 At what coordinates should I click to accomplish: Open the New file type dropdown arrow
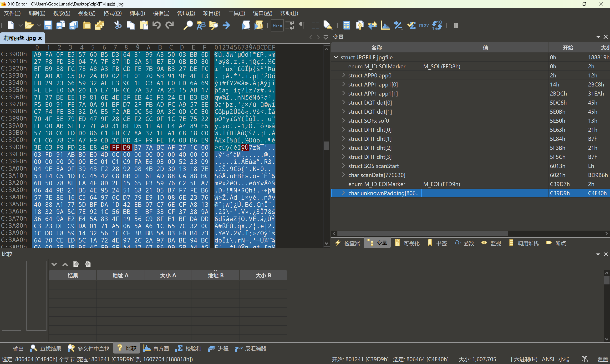[20, 25]
